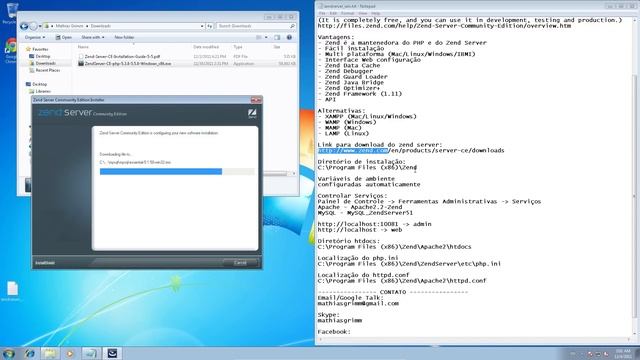Sort files by Size column header
The width and height of the screenshot is (640, 360).
click(277, 47)
